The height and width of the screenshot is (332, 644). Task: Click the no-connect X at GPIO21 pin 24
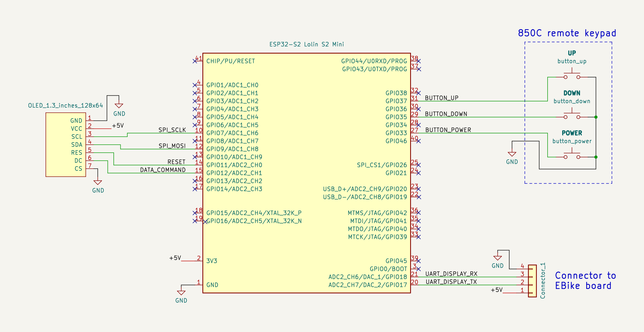click(x=418, y=173)
